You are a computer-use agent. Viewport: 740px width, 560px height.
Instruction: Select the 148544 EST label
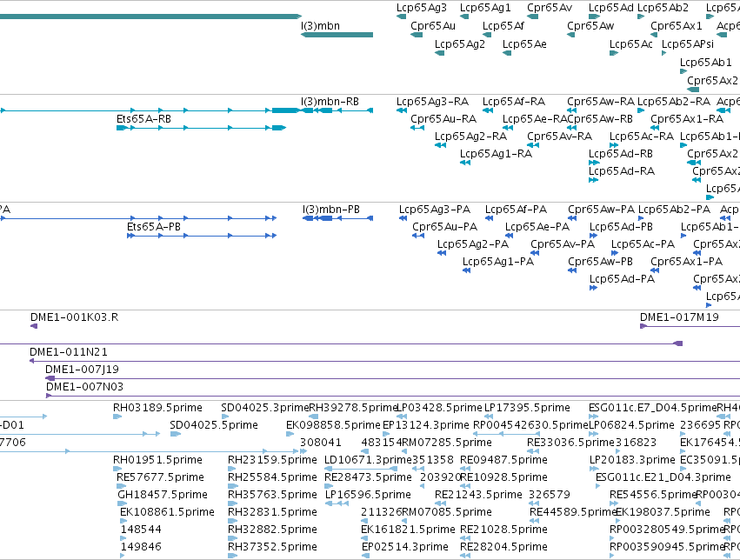point(141,530)
